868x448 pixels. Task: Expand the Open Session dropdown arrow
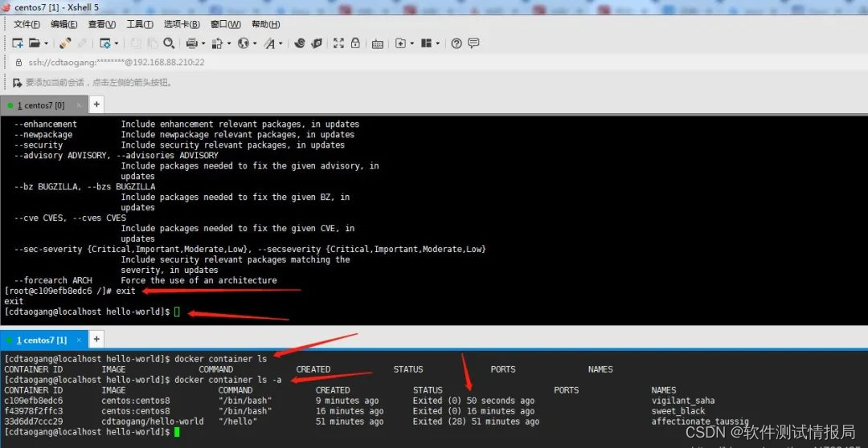[x=46, y=43]
